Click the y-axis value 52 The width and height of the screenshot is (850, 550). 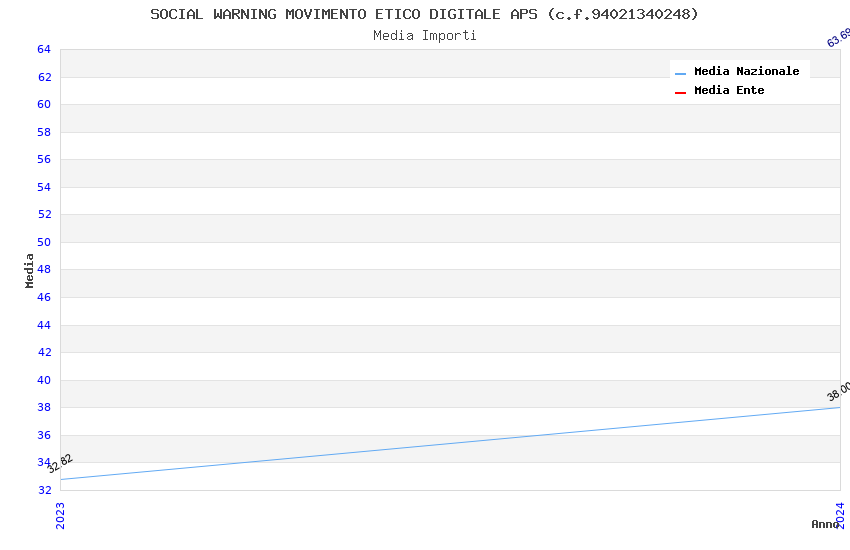[x=44, y=214]
